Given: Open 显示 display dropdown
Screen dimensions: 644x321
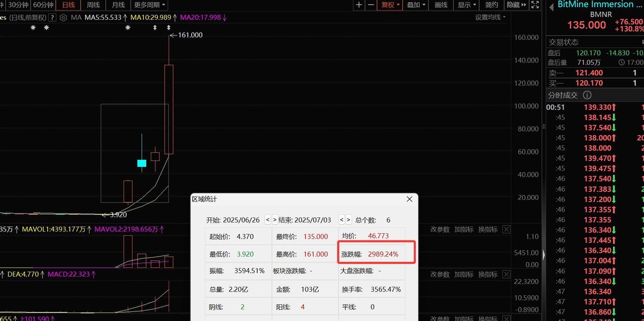Looking at the screenshot, I should (467, 5).
